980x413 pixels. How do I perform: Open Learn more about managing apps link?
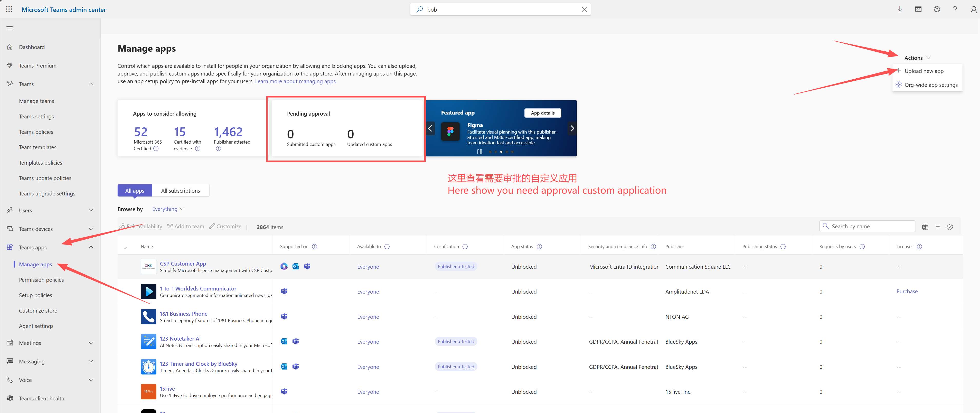click(296, 81)
